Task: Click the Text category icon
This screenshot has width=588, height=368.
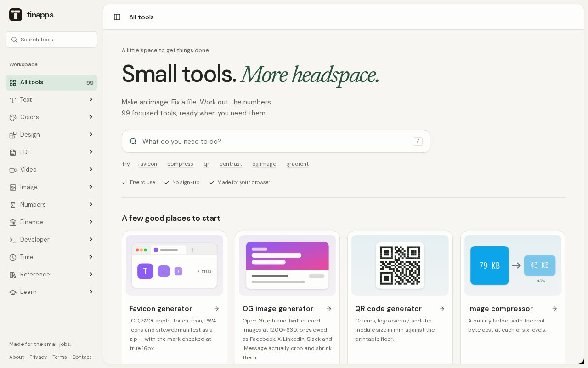Action: tap(13, 100)
